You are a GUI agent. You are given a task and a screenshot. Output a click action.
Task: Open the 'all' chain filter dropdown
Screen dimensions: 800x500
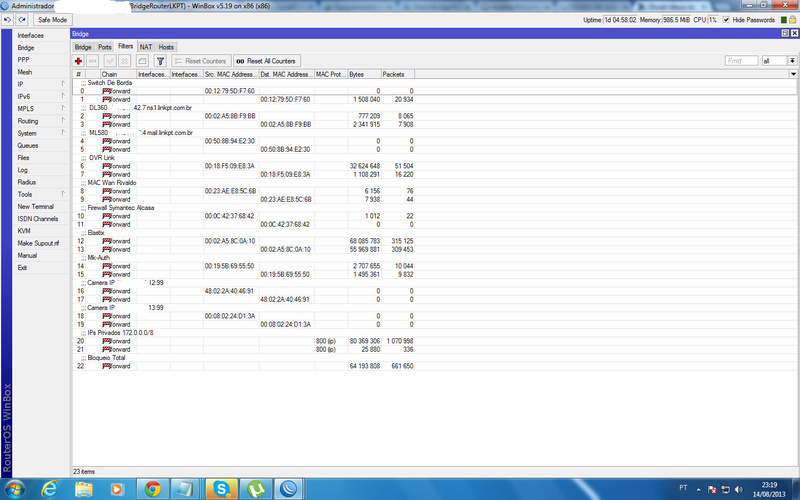tap(792, 61)
